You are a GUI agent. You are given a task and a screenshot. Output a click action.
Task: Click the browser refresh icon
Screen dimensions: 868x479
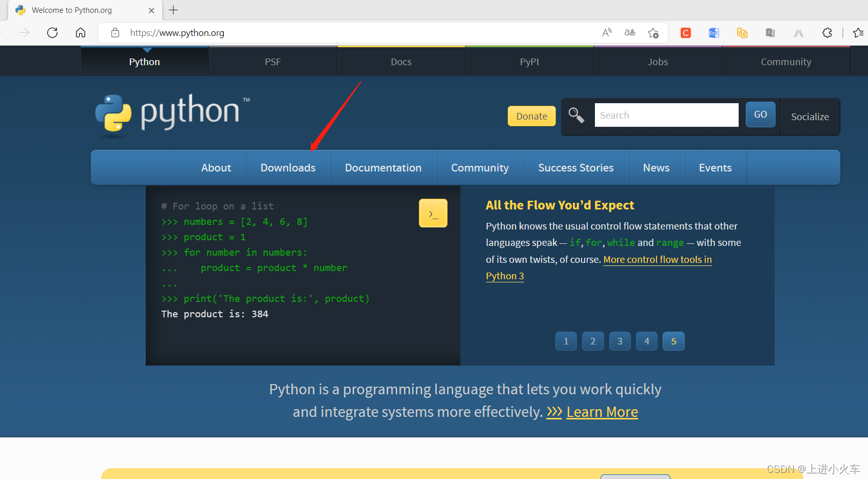(52, 33)
